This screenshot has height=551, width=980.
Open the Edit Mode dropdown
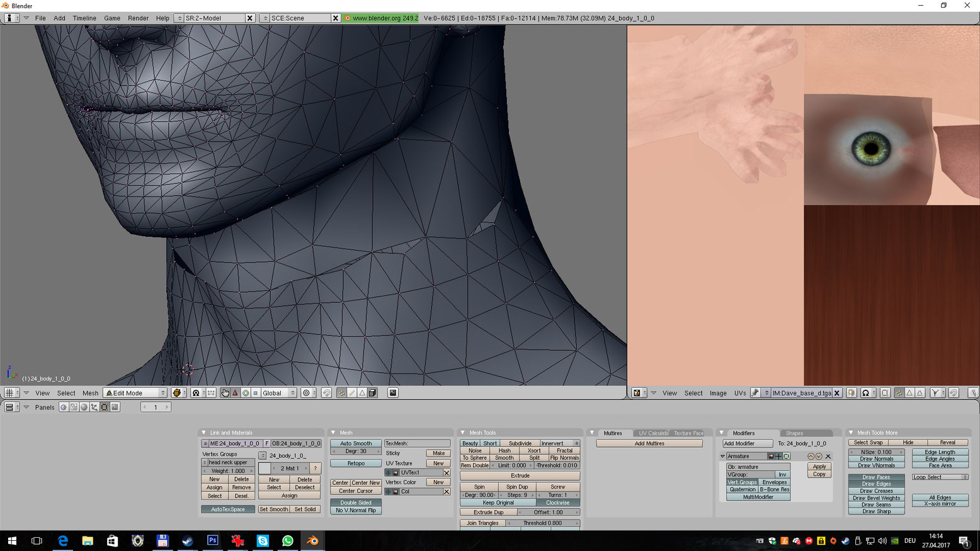click(x=135, y=393)
